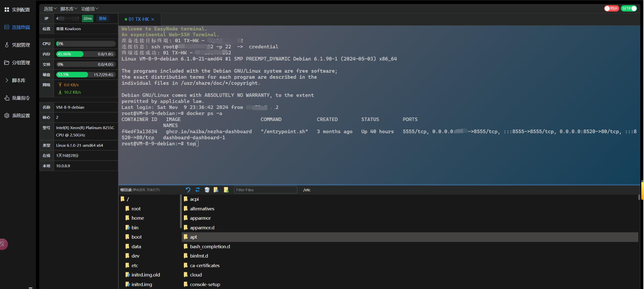Click the 1天16时28分 uptime value

pos(67,155)
